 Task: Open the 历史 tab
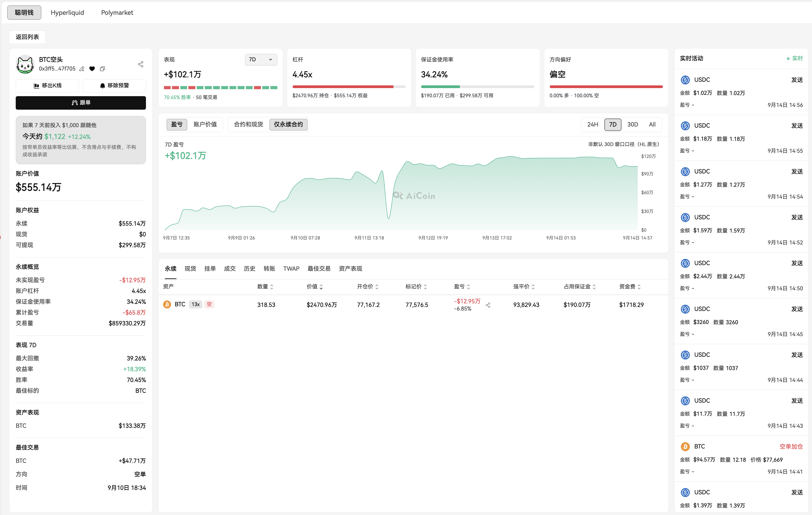[x=249, y=269]
